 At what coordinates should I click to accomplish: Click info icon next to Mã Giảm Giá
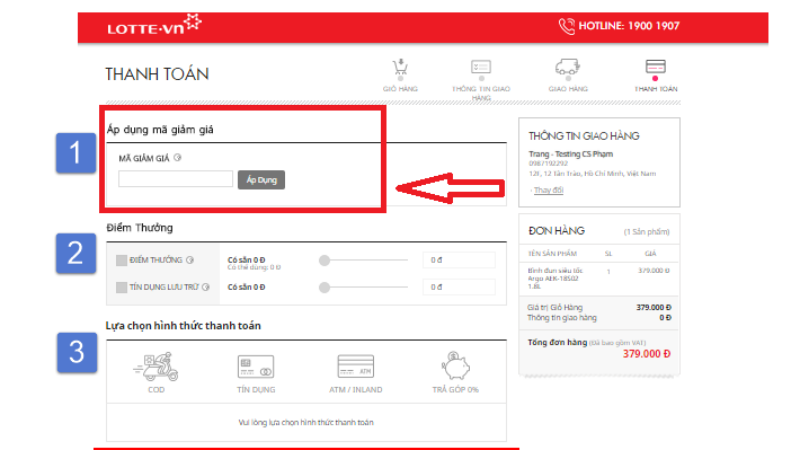click(x=177, y=157)
